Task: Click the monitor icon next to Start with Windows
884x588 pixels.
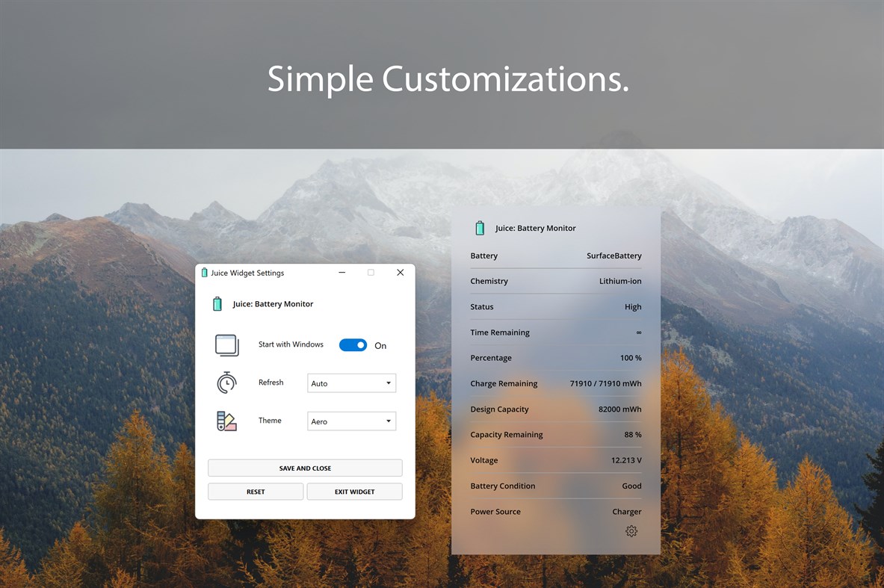Action: [x=226, y=344]
